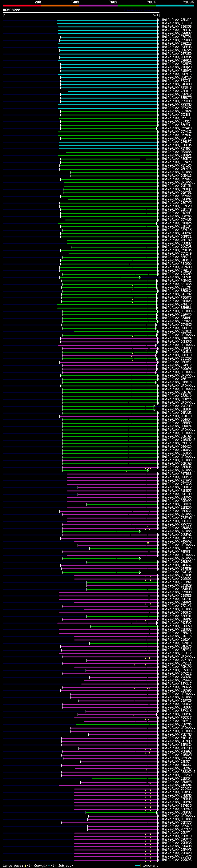
Task: Click hit label UniRef100_C3YBZ8
Action: [x=177, y=321]
